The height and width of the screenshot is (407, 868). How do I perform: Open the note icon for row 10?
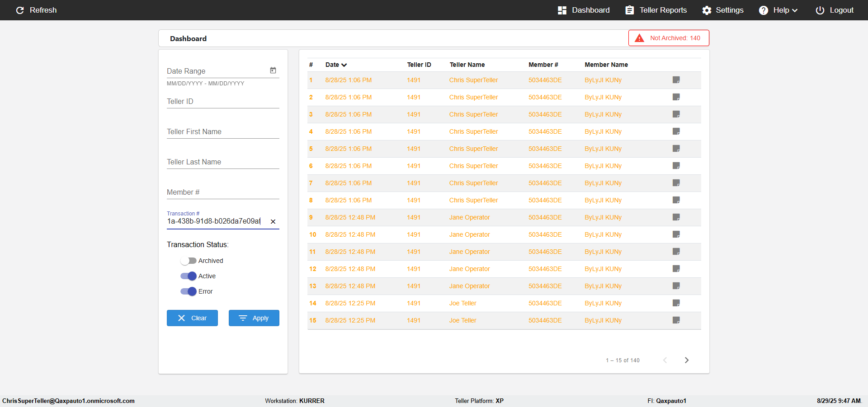[676, 234]
